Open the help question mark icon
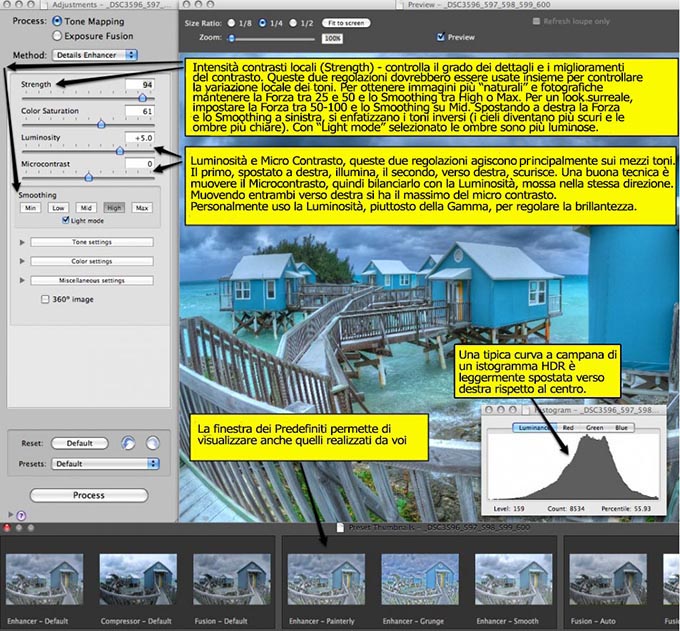The width and height of the screenshot is (680, 631). click(x=21, y=515)
